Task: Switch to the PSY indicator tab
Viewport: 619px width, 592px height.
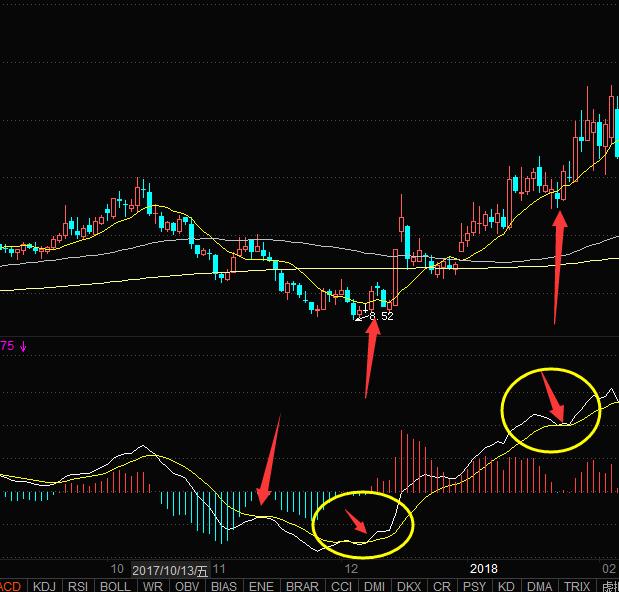Action: point(475,586)
